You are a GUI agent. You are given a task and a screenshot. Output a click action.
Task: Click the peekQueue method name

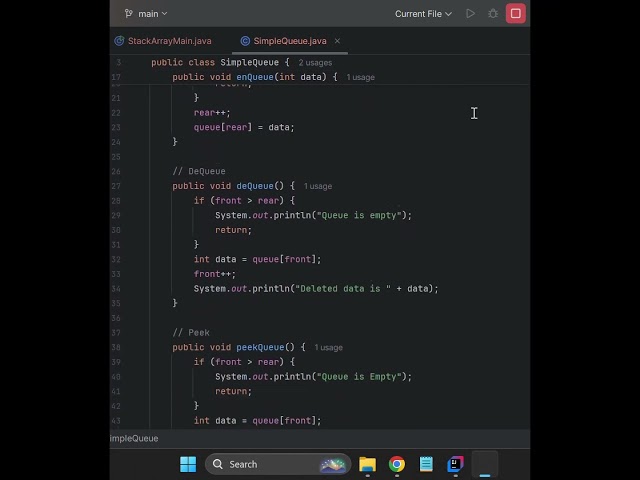[260, 347]
